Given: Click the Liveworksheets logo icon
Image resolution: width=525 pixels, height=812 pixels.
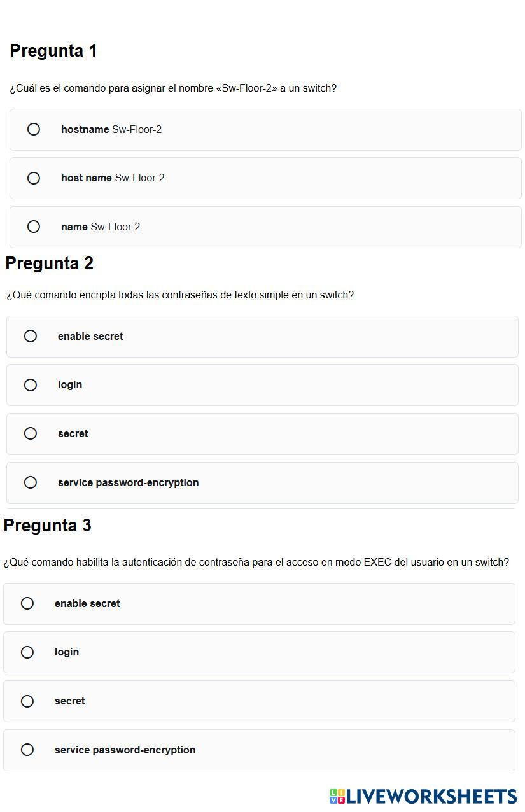Looking at the screenshot, I should click(x=337, y=796).
